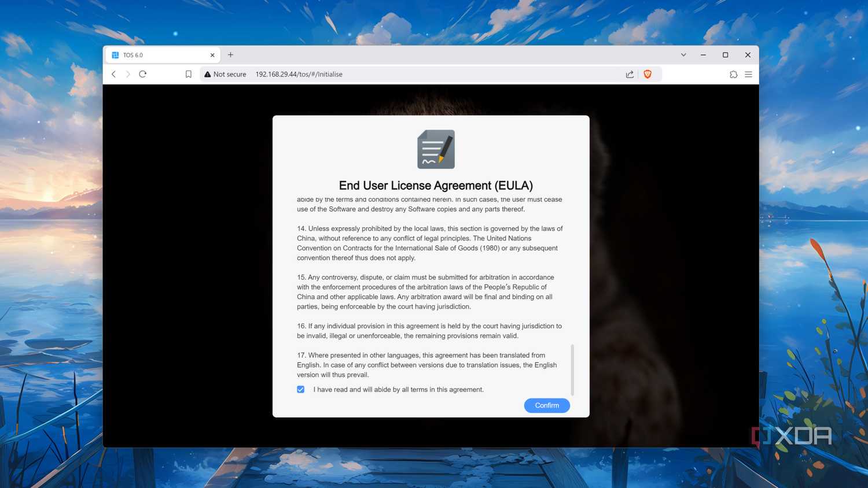Click clause 14 about laws of China
The height and width of the screenshot is (488, 868).
tap(430, 243)
